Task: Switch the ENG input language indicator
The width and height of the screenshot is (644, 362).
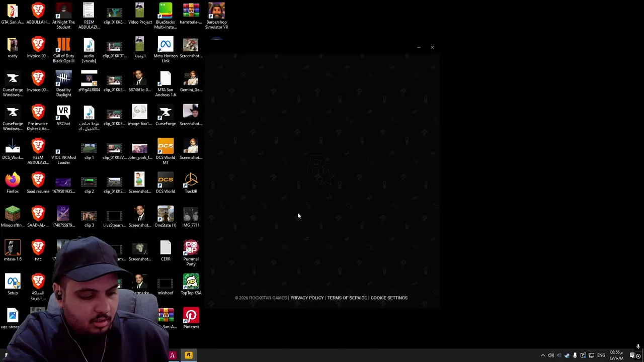Action: pyautogui.click(x=601, y=355)
